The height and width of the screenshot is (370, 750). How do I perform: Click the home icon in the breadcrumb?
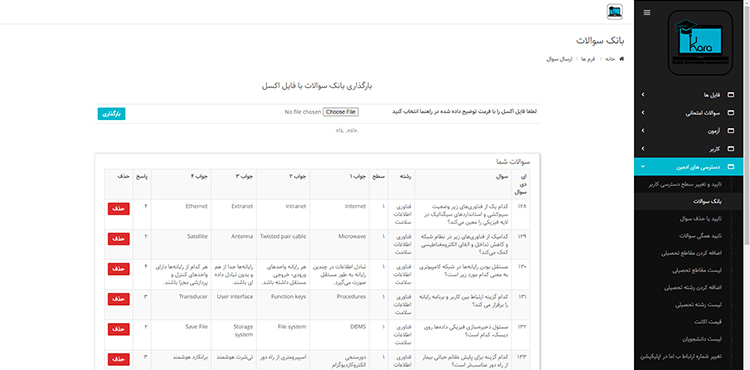(x=622, y=59)
